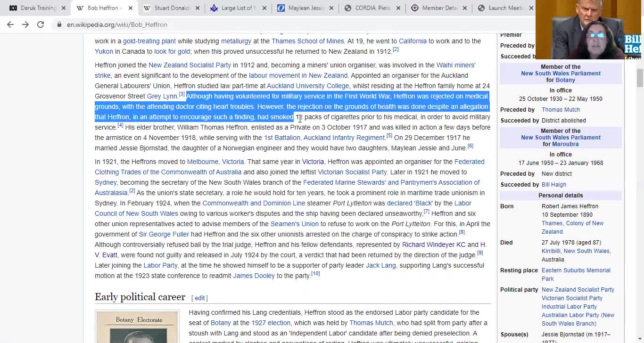This screenshot has width=644, height=343.
Task: Click the ABC favicon on Daruk tab
Action: (x=13, y=8)
